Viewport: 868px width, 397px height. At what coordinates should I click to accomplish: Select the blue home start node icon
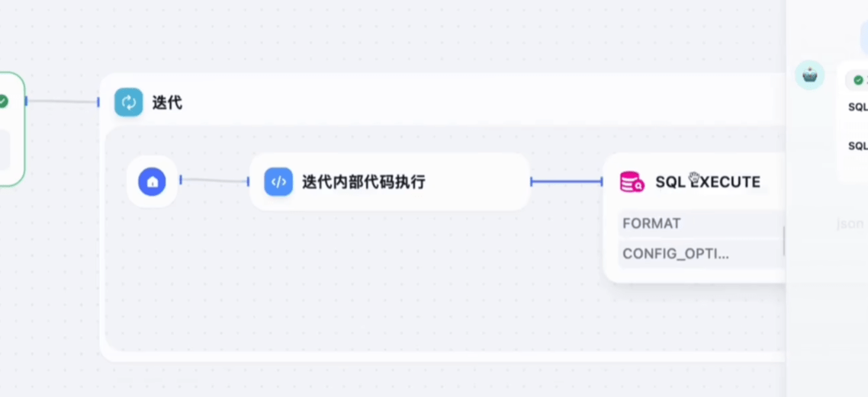pos(152,181)
